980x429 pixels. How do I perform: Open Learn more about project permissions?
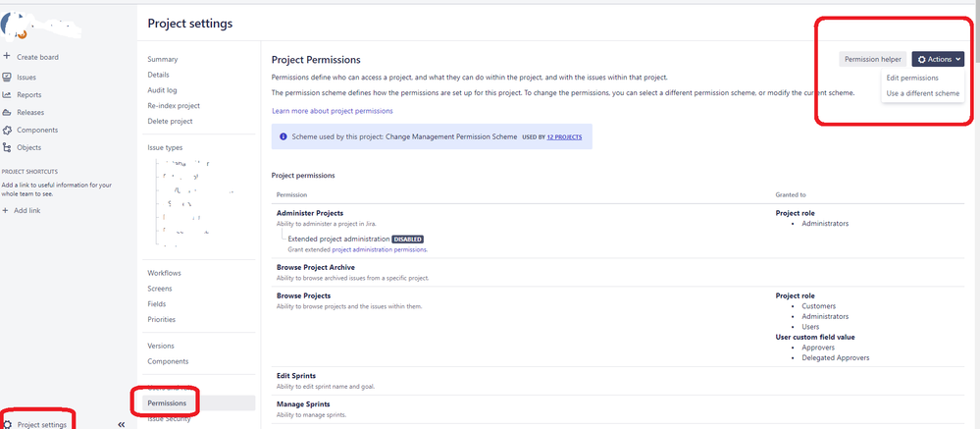333,111
